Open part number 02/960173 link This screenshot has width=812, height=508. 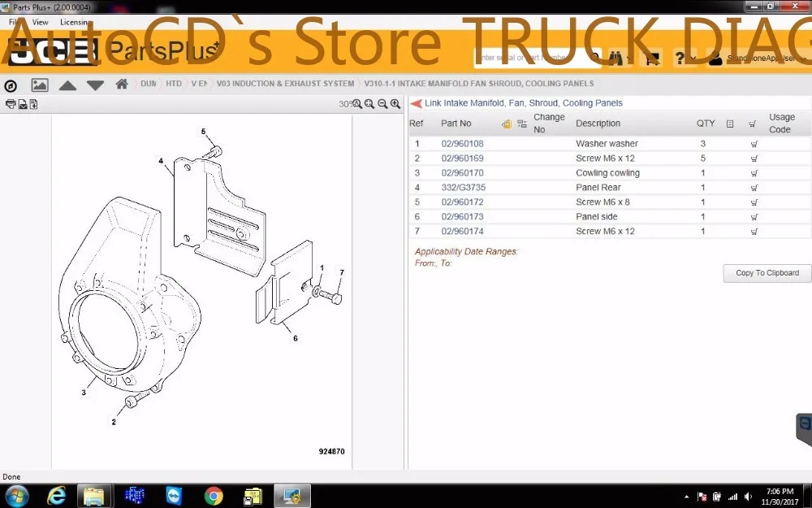click(463, 217)
